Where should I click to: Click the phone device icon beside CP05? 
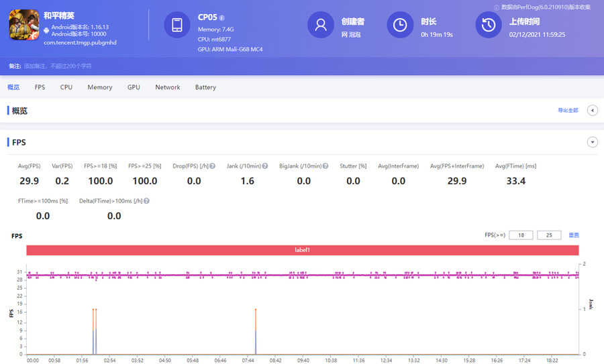[177, 25]
